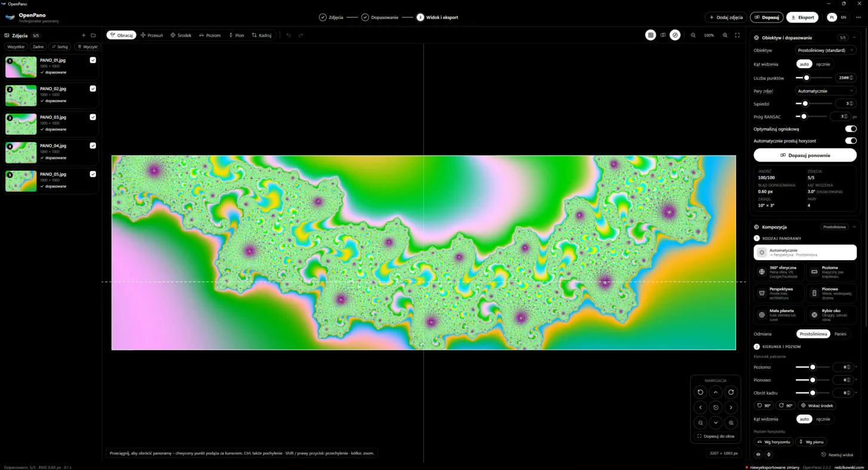Rotate clockwise in the Nawigacja pad
Screen dimensions: 868x470
tap(731, 392)
